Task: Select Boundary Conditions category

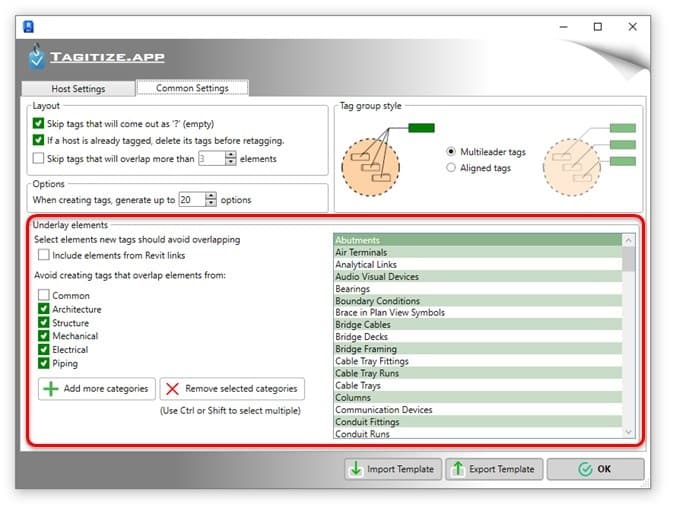Action: click(x=478, y=300)
